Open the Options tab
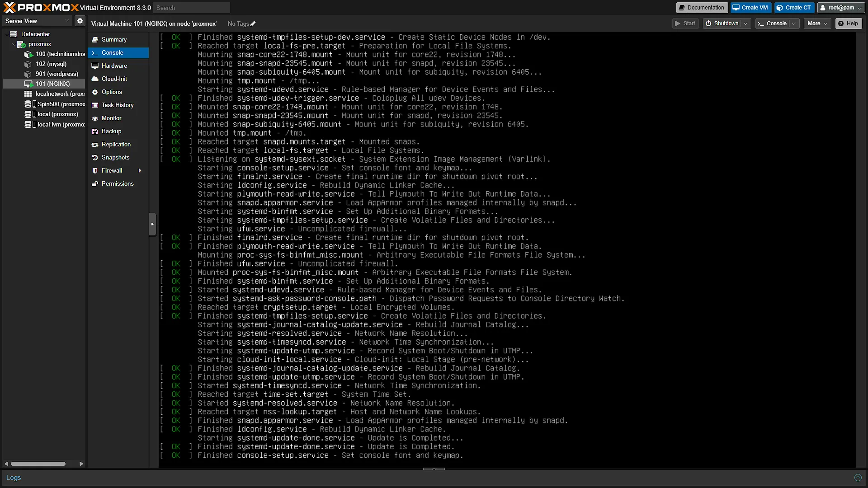 pos(118,92)
